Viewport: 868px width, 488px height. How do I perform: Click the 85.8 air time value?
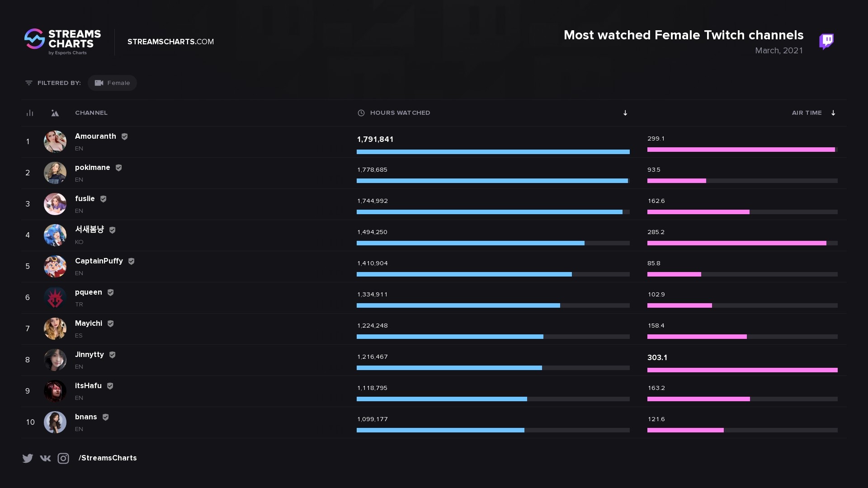[654, 263]
